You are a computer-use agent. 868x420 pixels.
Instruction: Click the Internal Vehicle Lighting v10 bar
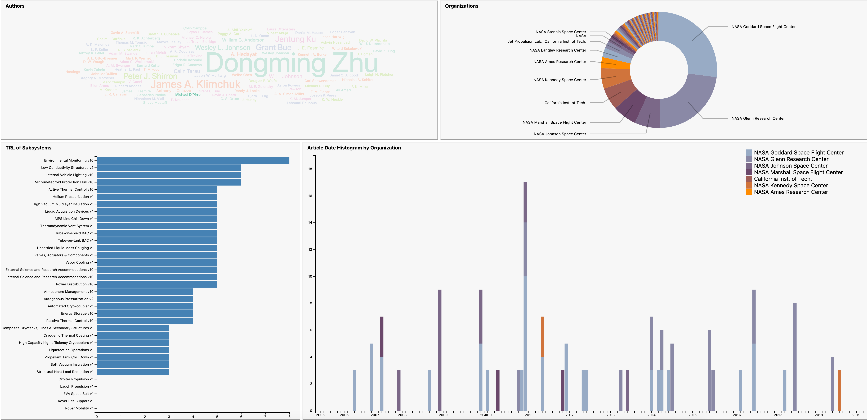[x=169, y=175]
